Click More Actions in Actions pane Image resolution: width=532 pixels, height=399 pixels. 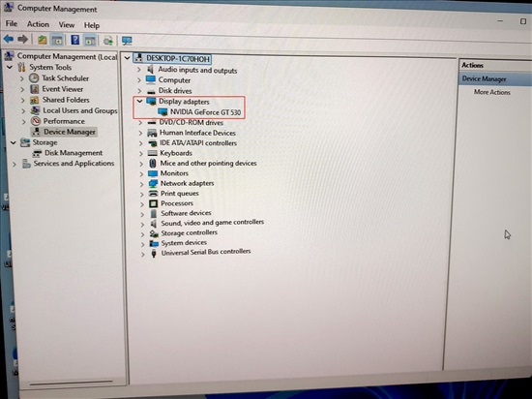click(492, 92)
